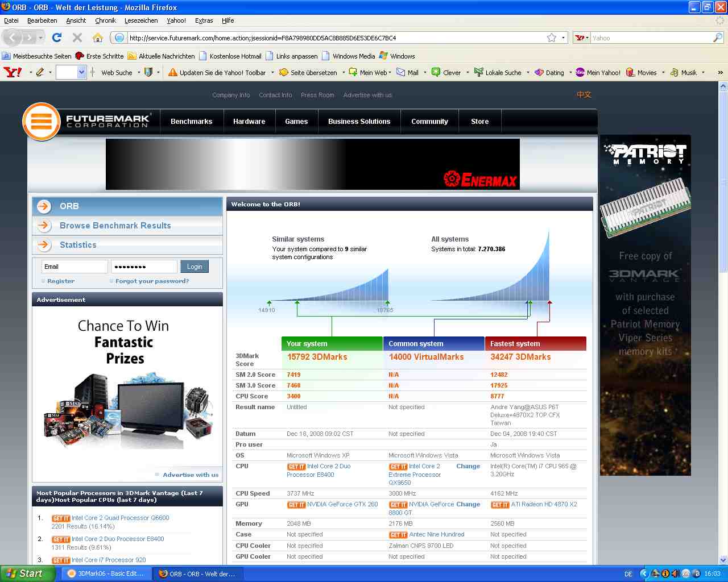The image size is (728, 582).
Task: Open the URL bar history dropdown
Action: pos(564,38)
